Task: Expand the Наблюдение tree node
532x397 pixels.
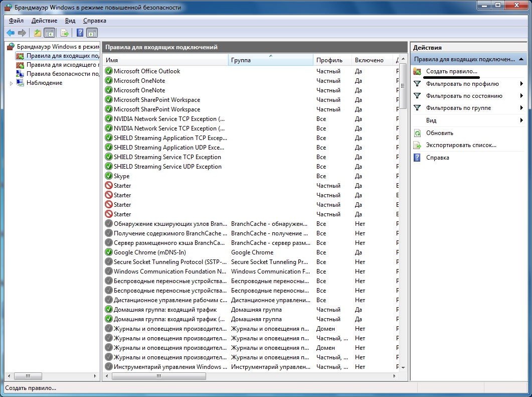Action: 11,83
